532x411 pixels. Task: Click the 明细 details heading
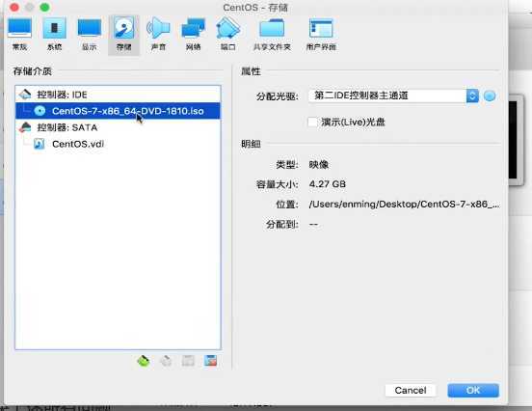pos(251,144)
